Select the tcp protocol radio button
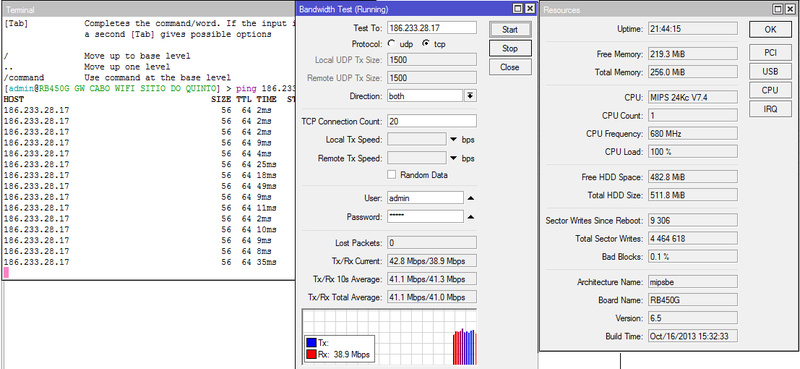This screenshot has height=369, width=800. point(425,44)
